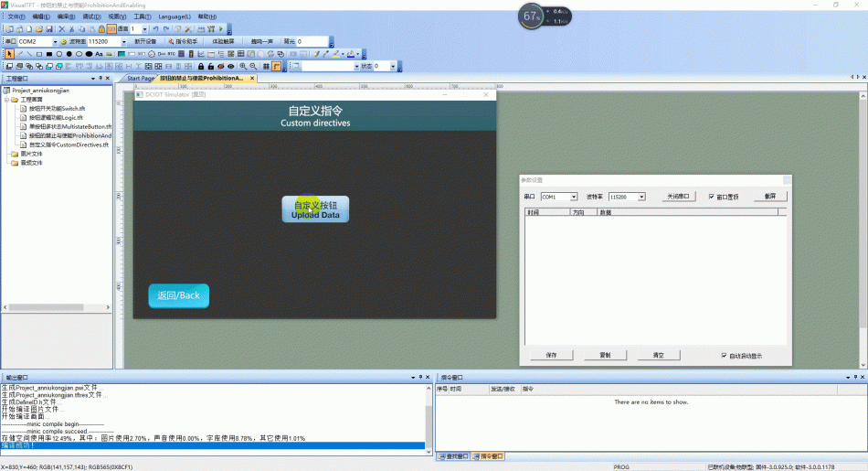Viewport: 868px width, 471px height.
Task: Select the pointer arrow selection tool
Action: pos(9,54)
